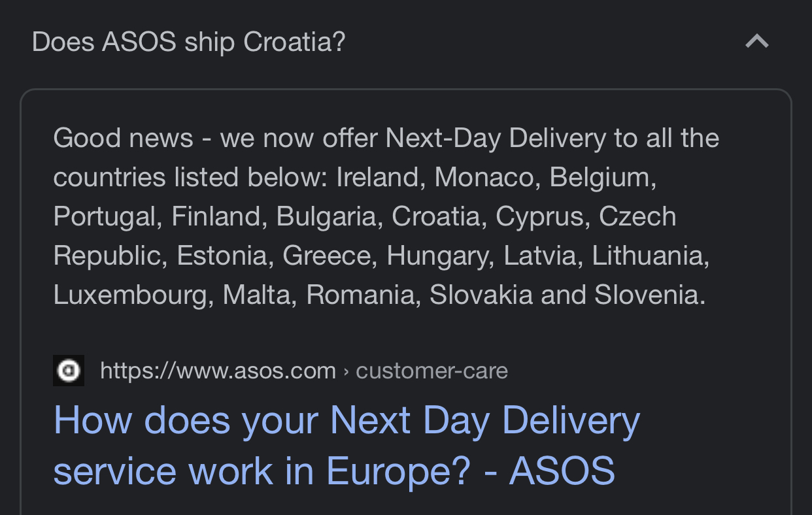Click 'Hungary' in the snippet list

point(438,256)
